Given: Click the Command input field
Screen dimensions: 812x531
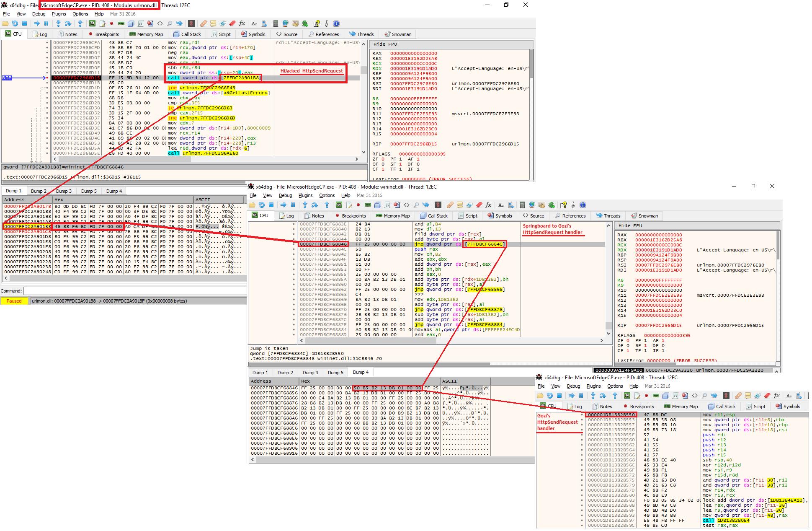Looking at the screenshot, I should pos(134,291).
